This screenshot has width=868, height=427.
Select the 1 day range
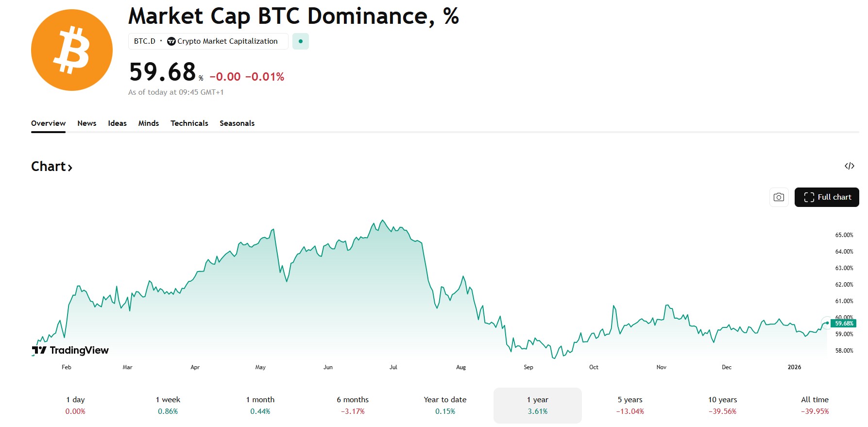coord(75,405)
